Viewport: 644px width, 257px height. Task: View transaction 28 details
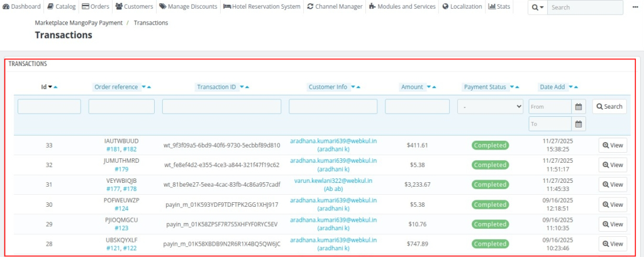coord(613,244)
